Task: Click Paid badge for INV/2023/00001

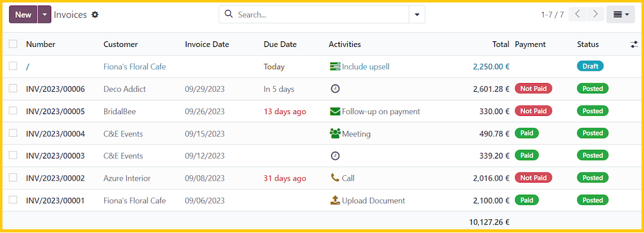Action: click(x=526, y=200)
